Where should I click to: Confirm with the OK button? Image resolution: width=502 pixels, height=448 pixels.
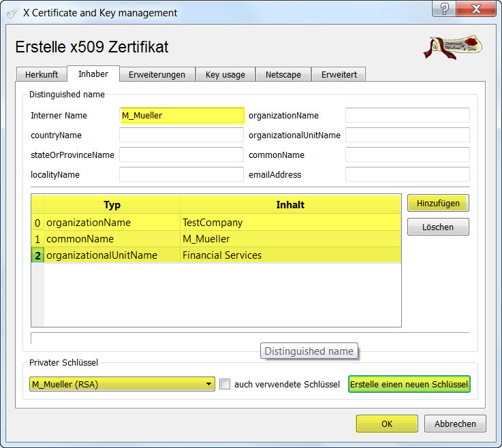point(386,423)
